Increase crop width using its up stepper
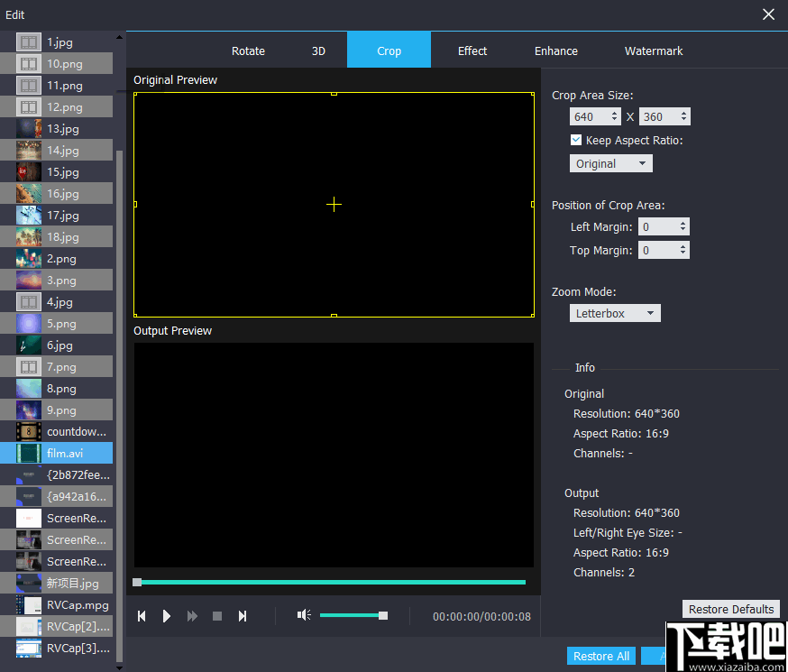Viewport: 788px width, 672px height. (616, 113)
